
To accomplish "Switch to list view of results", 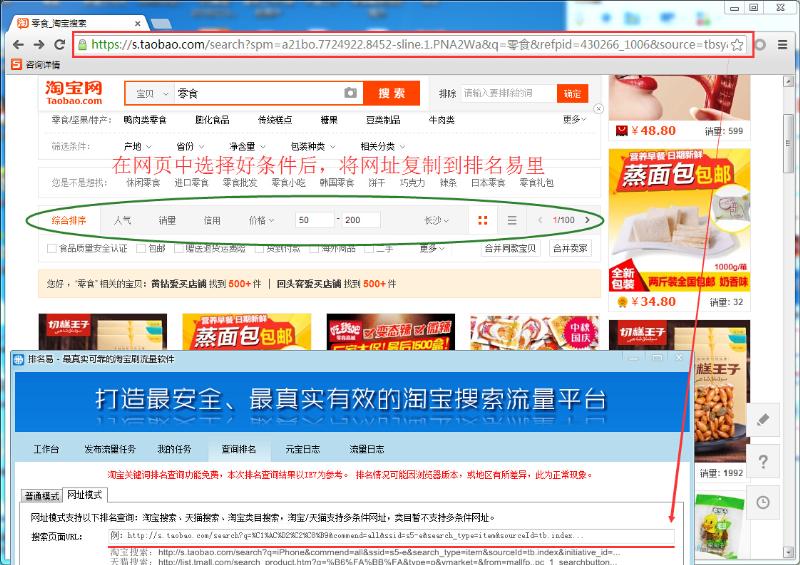I will tap(512, 220).
